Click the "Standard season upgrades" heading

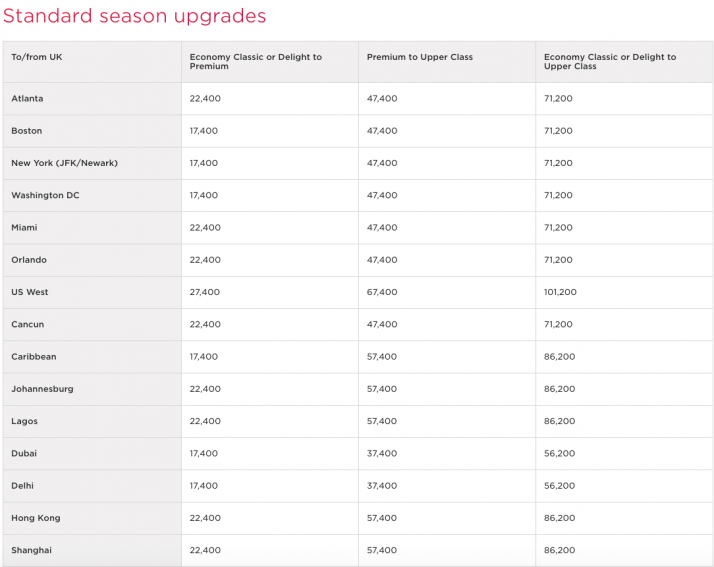(134, 16)
